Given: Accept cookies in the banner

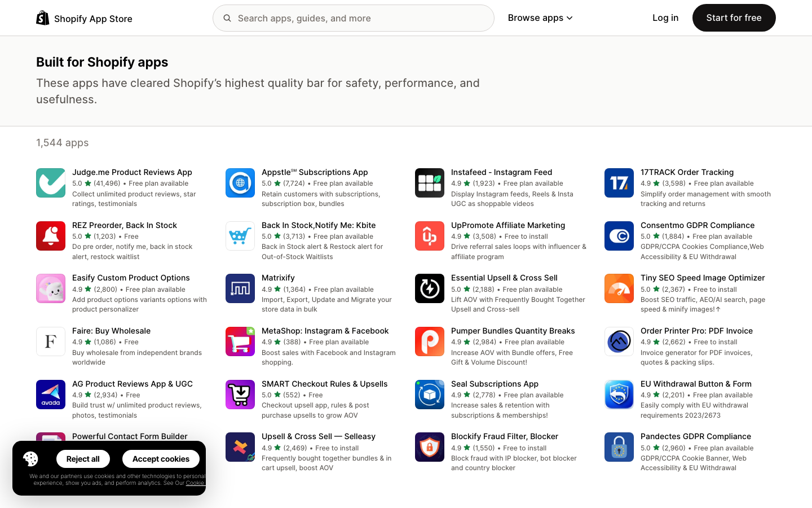Looking at the screenshot, I should (x=161, y=459).
